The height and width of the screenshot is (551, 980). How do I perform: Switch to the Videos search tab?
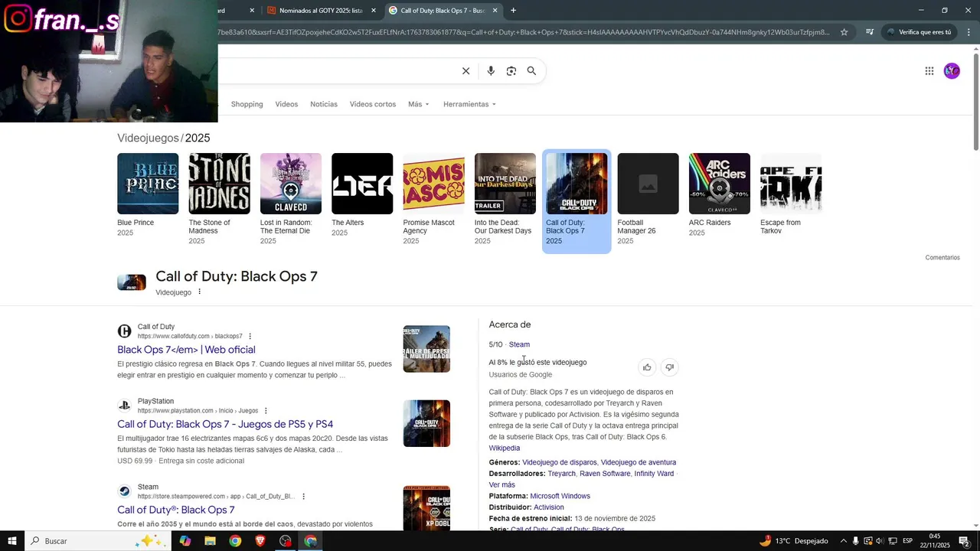286,104
